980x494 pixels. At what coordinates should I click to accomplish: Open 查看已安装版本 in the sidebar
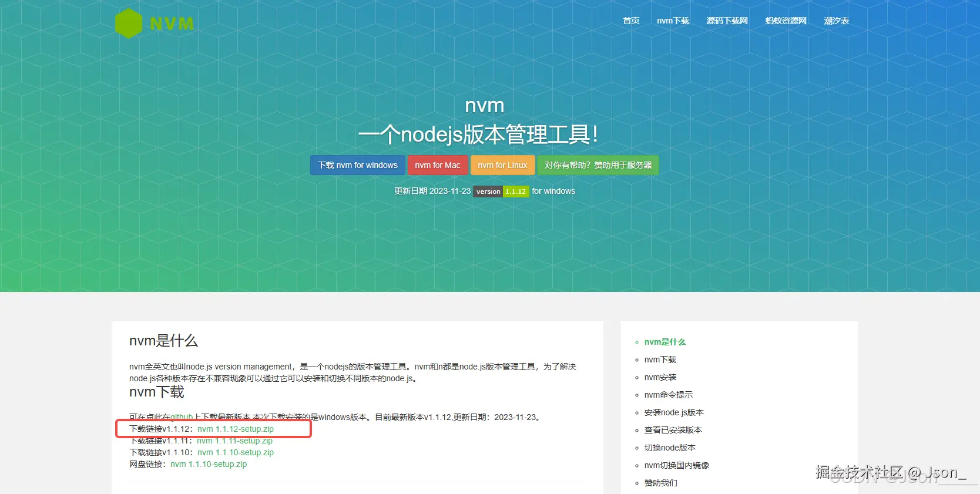pos(673,430)
